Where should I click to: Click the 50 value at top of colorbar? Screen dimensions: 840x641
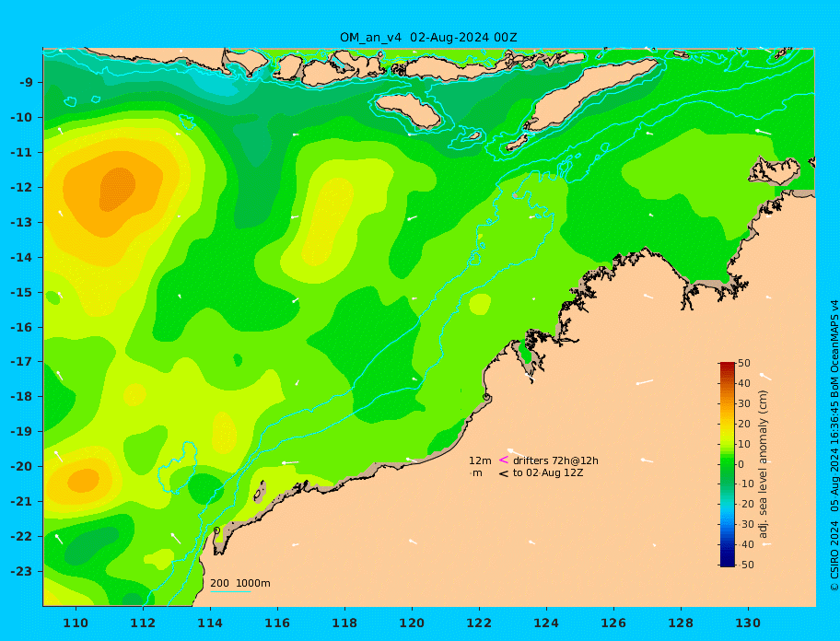[x=744, y=363]
